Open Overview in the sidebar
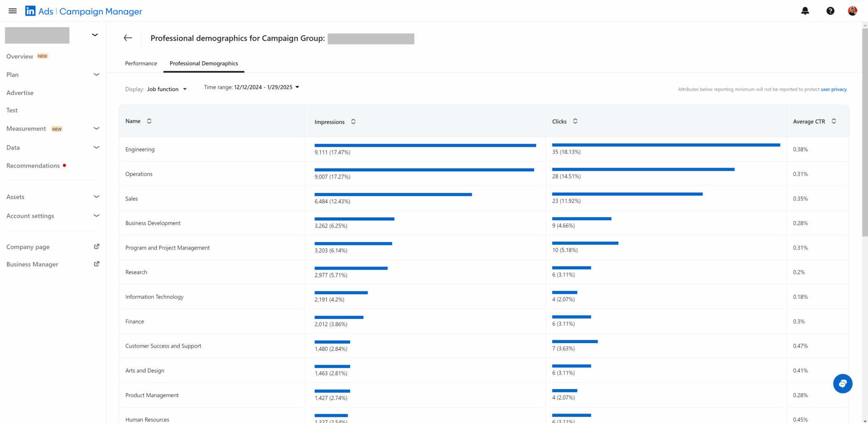Screen dimensions: 868x423 (19, 56)
